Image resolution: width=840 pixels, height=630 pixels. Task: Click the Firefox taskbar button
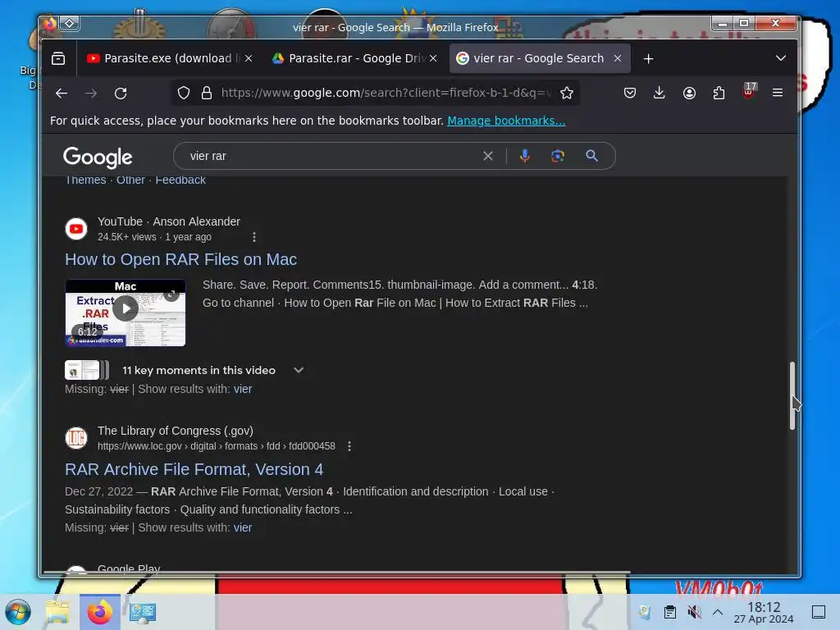[100, 612]
